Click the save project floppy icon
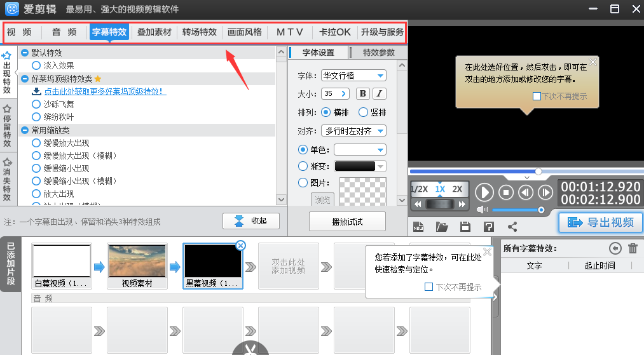 [x=465, y=227]
